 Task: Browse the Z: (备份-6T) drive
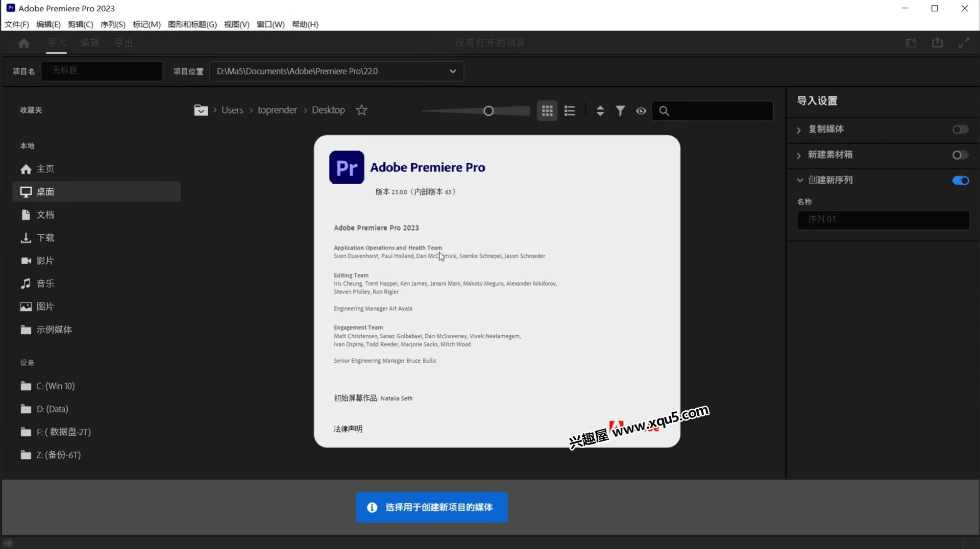97,455
